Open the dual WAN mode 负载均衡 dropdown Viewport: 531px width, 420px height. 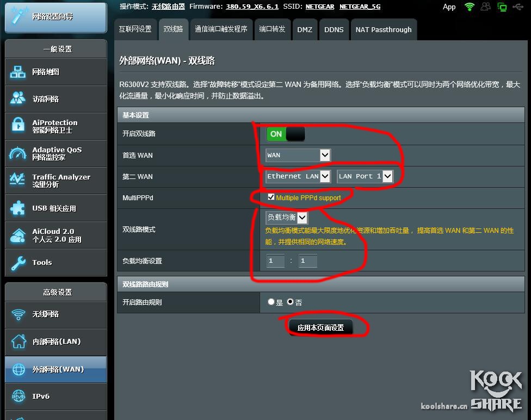(x=286, y=218)
